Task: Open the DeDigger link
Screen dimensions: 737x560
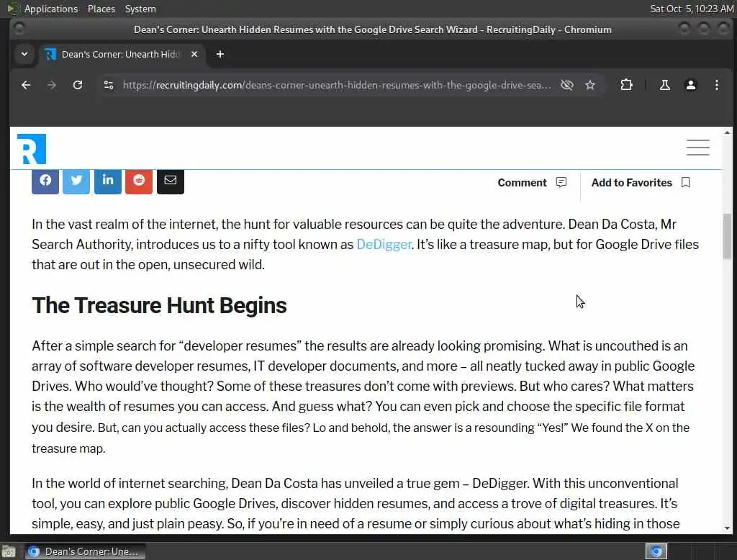Action: pyautogui.click(x=384, y=245)
